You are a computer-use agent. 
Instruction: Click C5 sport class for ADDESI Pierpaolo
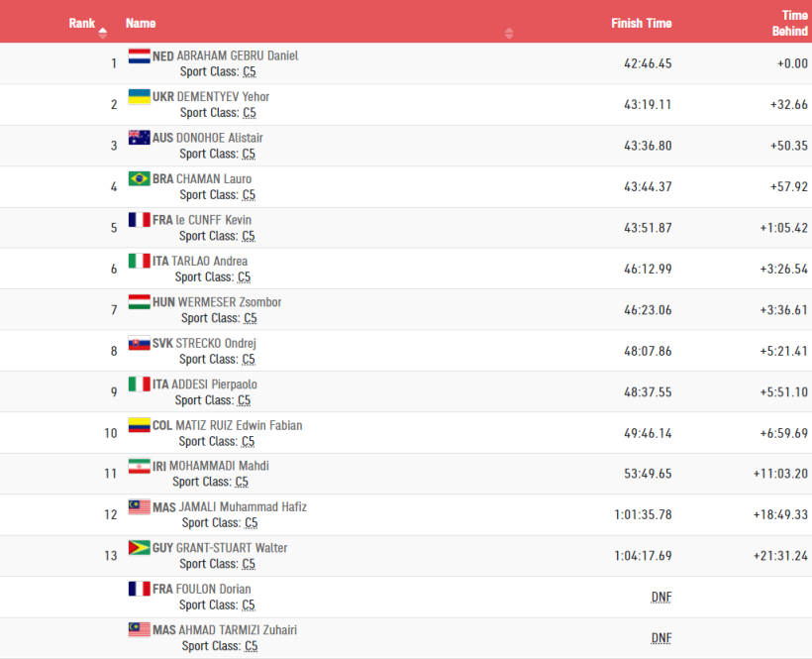(244, 400)
